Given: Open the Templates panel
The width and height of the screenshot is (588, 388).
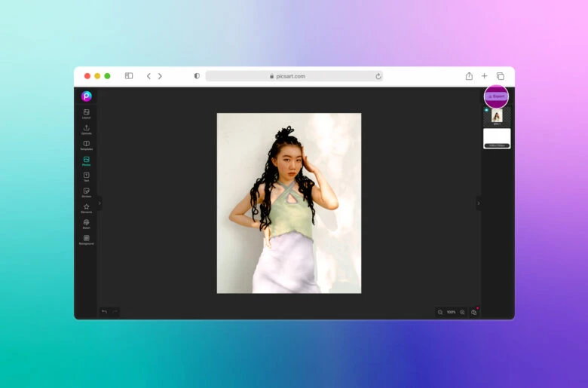Looking at the screenshot, I should tap(86, 145).
